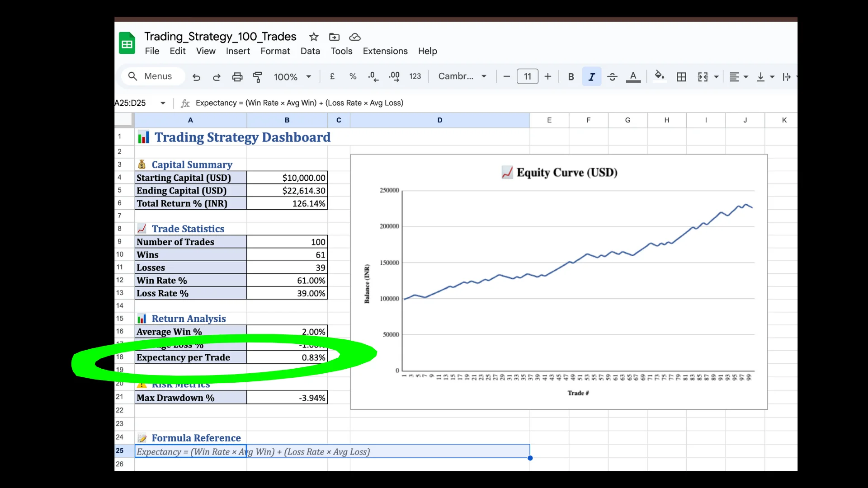Select column F header

[x=588, y=120]
